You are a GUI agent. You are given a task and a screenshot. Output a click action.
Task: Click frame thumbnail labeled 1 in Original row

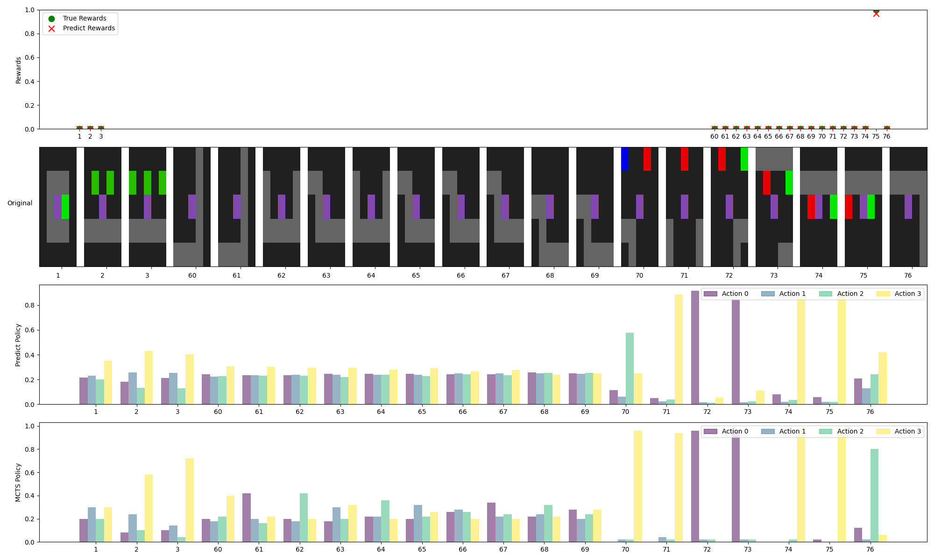click(x=58, y=207)
